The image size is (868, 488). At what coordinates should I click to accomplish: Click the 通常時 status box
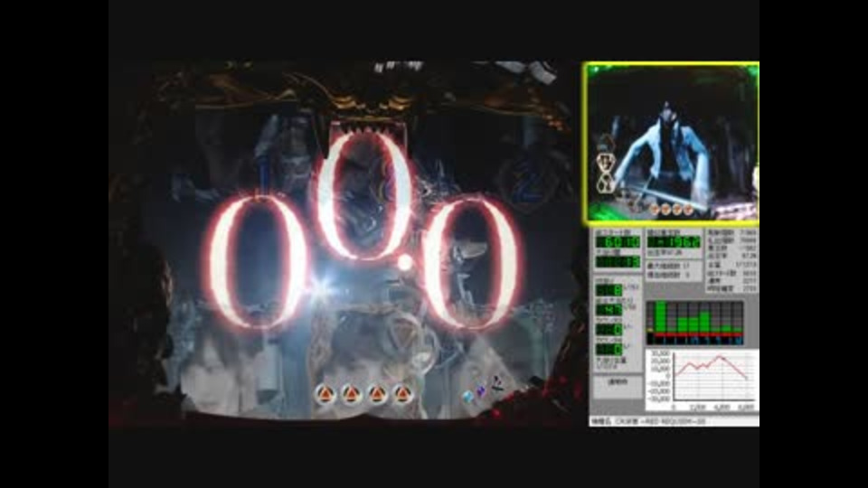[x=618, y=386]
